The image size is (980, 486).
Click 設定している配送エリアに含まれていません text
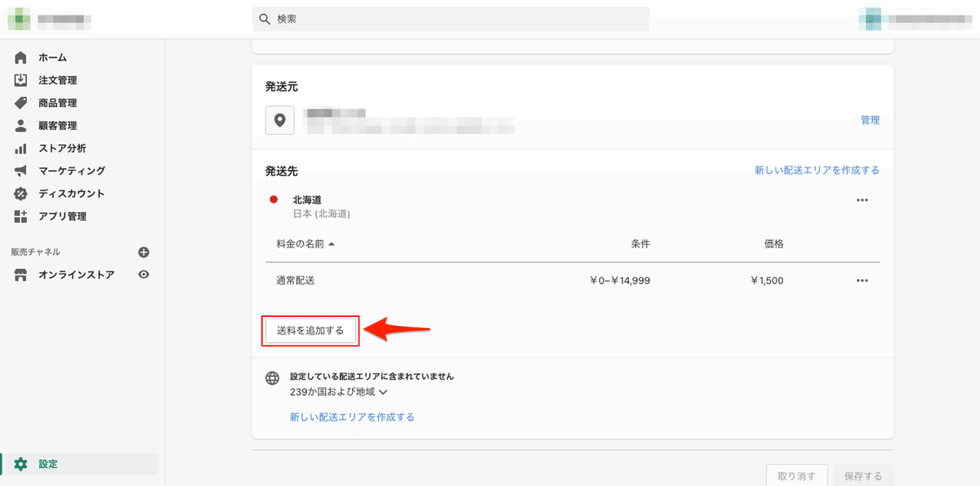[372, 377]
